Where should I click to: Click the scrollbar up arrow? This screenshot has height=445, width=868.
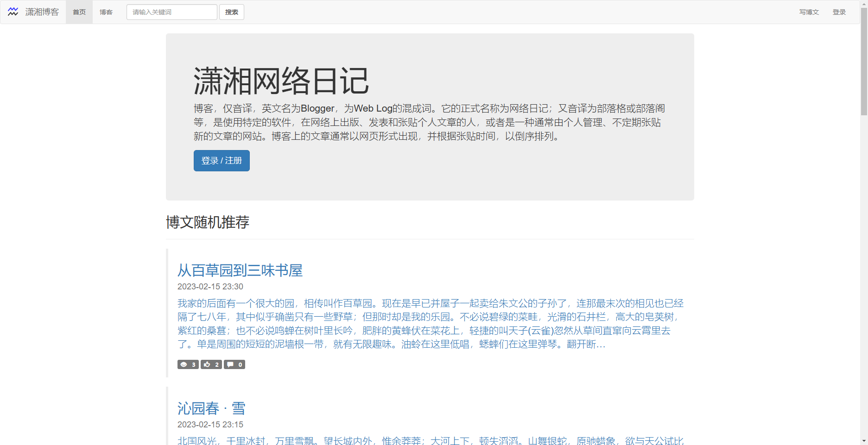(864, 4)
